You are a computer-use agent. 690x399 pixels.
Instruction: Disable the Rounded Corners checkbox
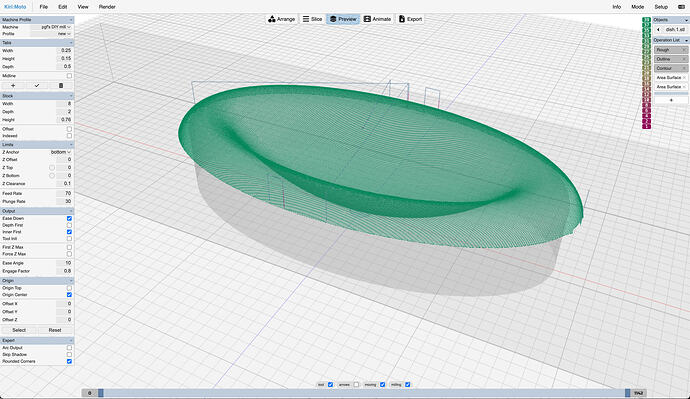click(69, 361)
